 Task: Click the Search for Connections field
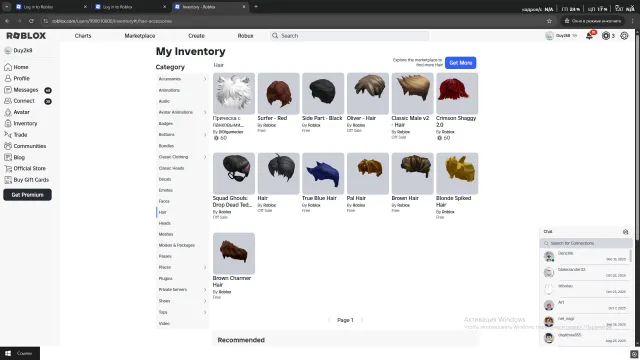click(586, 243)
